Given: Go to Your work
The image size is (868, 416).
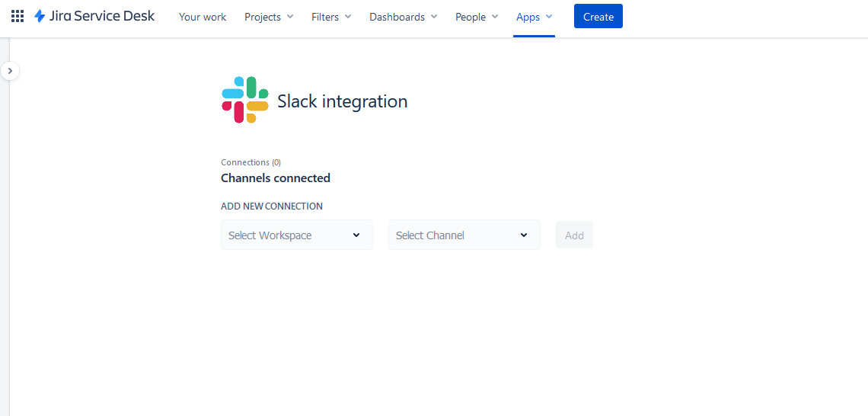Looking at the screenshot, I should pyautogui.click(x=203, y=18).
